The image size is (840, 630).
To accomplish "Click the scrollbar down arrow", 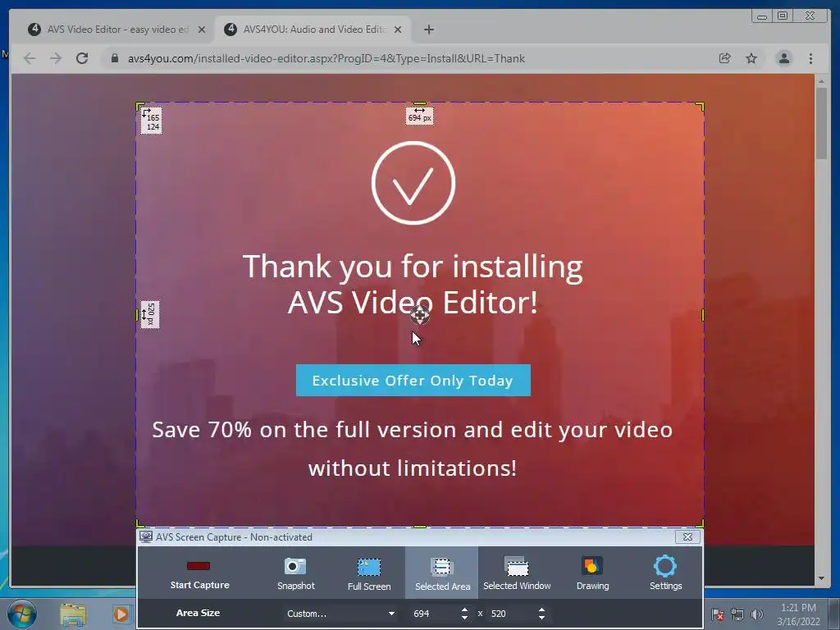I will click(x=821, y=578).
